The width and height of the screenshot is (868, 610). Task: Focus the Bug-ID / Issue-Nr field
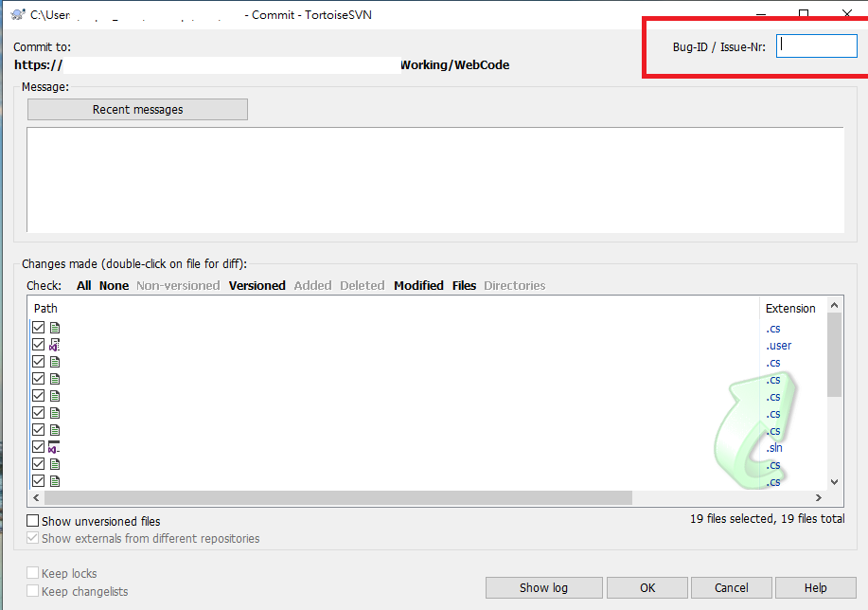[x=817, y=46]
